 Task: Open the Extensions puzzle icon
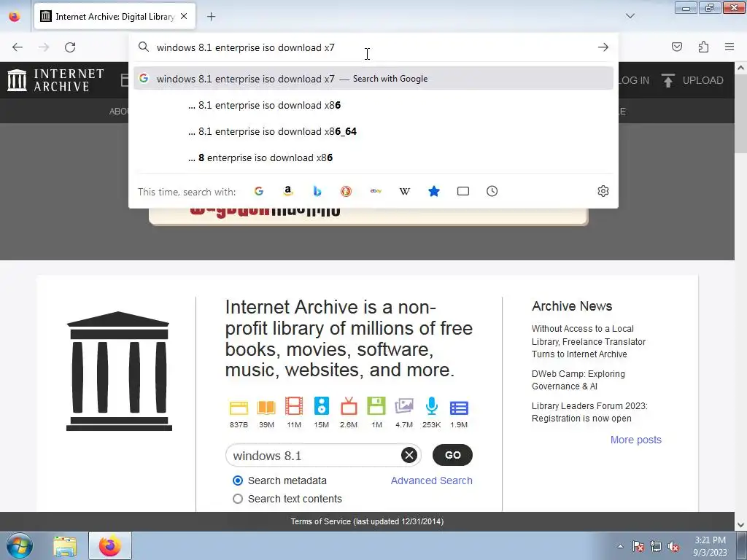703,47
